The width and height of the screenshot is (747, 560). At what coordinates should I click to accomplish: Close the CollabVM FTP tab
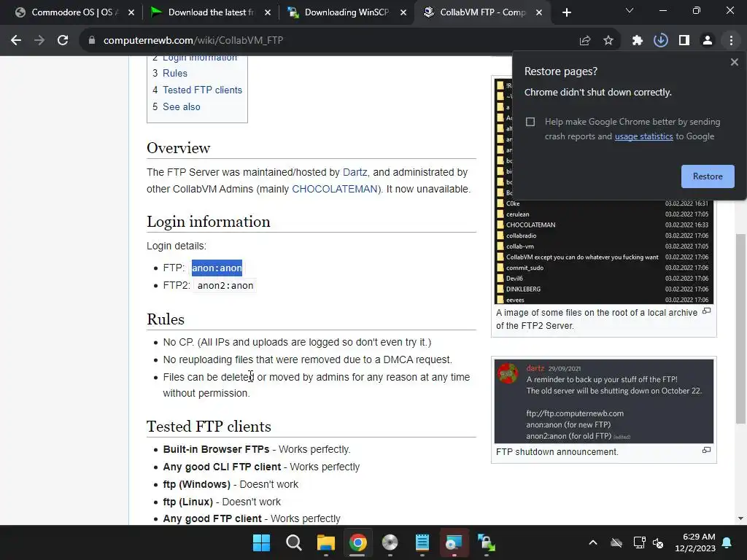[x=539, y=12]
